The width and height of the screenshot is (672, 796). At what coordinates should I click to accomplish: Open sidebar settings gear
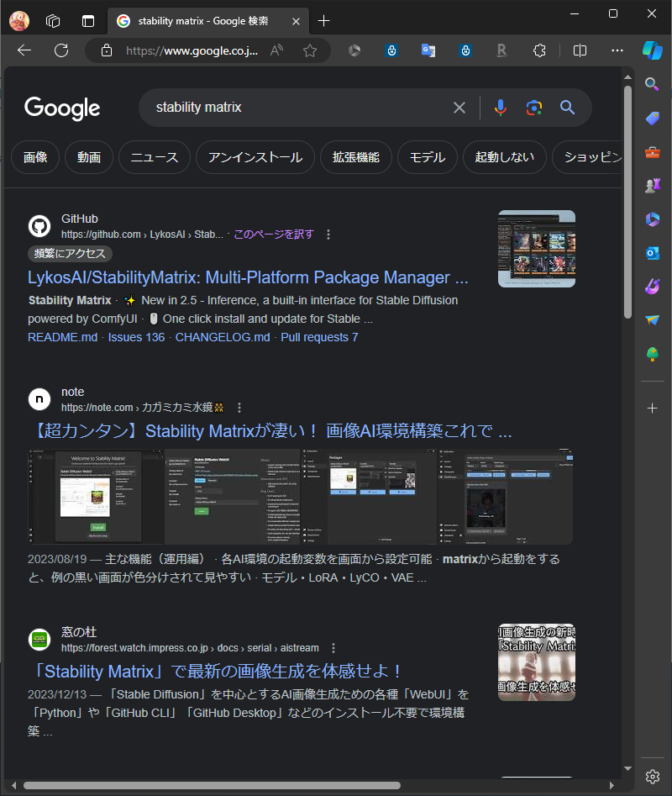coord(652,776)
